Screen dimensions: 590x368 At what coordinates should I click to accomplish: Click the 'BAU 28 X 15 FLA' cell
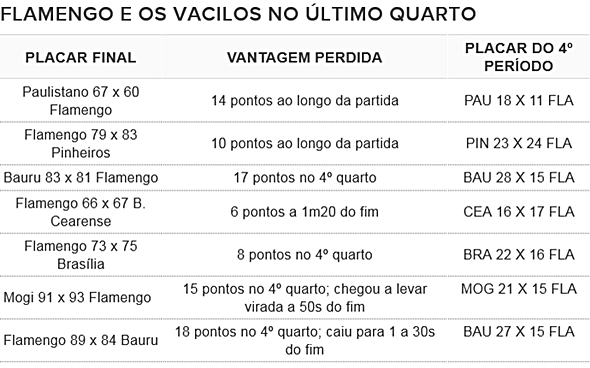click(519, 178)
